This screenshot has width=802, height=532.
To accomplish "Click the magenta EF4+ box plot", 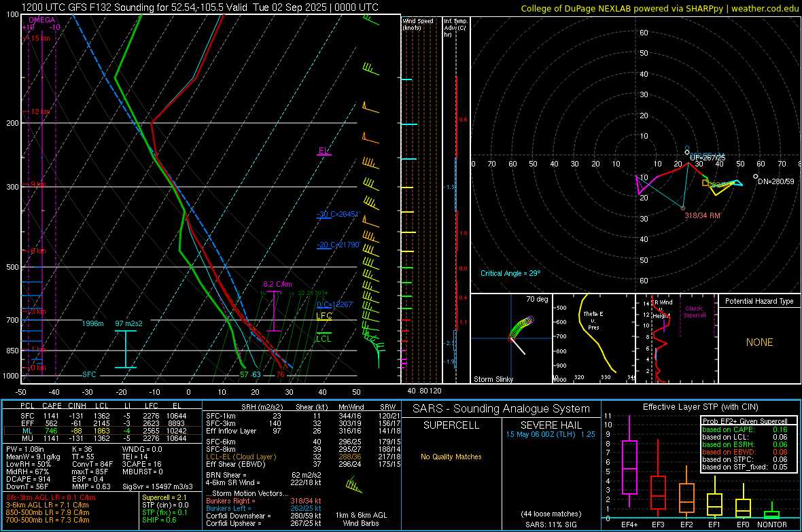I will [629, 462].
